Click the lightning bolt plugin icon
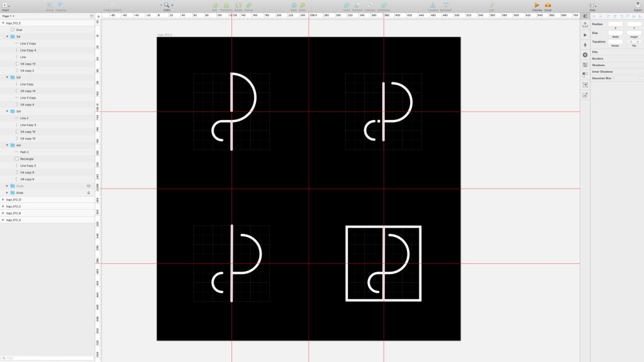Screen dimensions: 644x362 click(585, 45)
